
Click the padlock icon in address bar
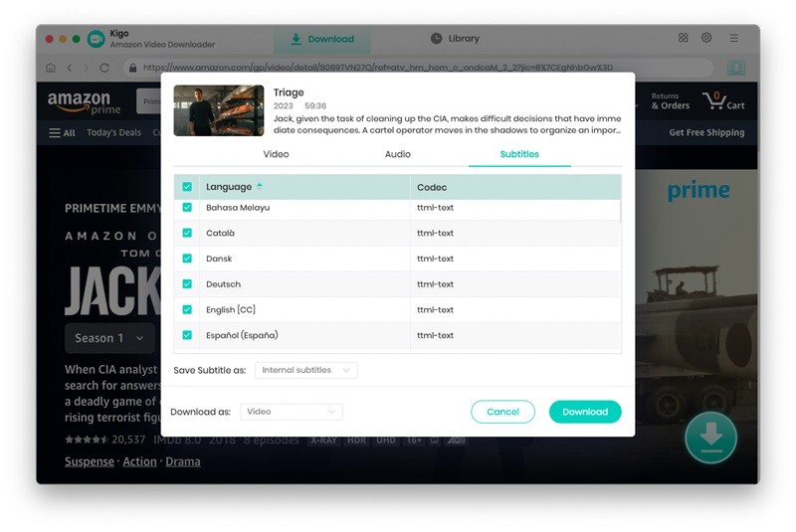pos(133,68)
